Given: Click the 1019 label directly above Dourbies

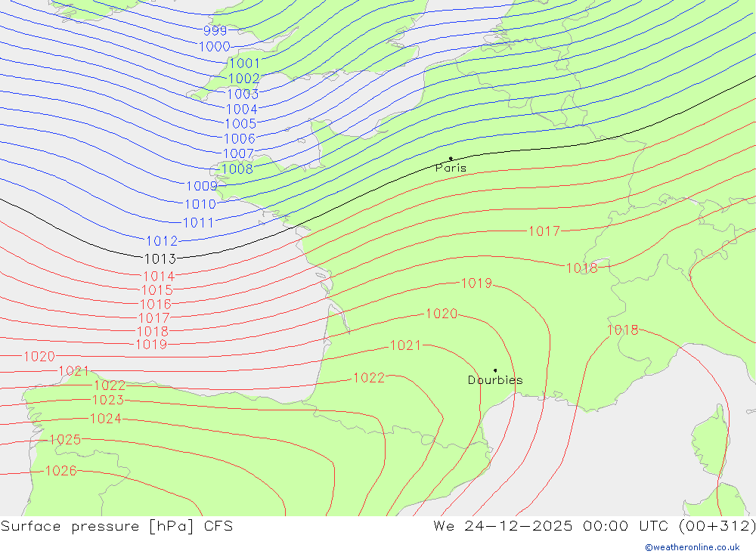Looking at the screenshot, I should [x=476, y=283].
